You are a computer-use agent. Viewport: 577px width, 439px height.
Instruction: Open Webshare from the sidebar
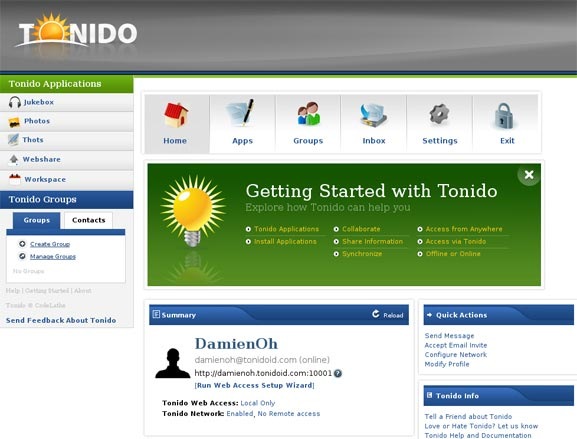67,160
